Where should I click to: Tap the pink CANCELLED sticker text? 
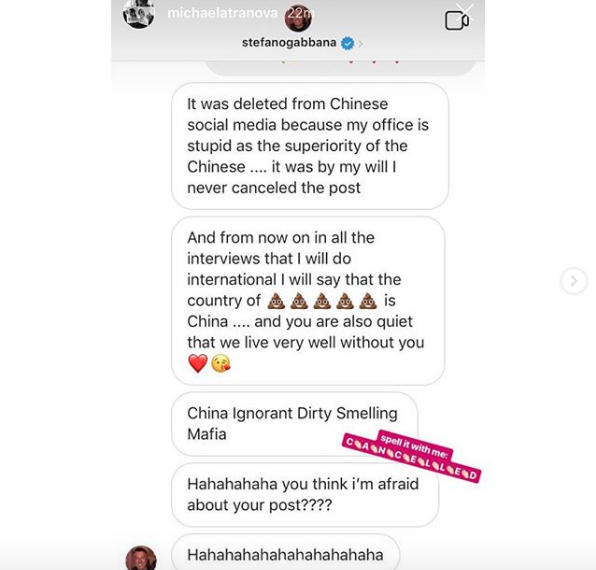point(412,459)
